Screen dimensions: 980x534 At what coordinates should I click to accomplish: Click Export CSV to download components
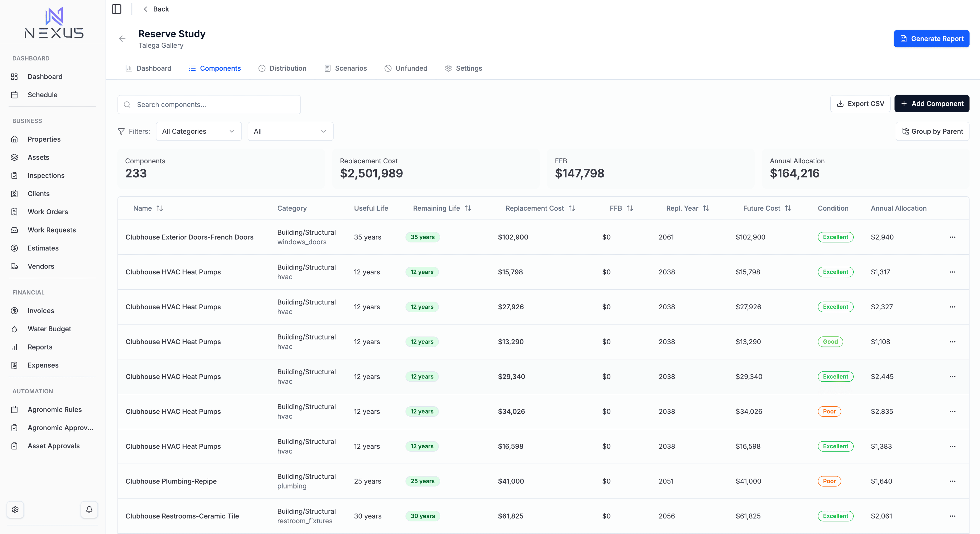pyautogui.click(x=860, y=103)
